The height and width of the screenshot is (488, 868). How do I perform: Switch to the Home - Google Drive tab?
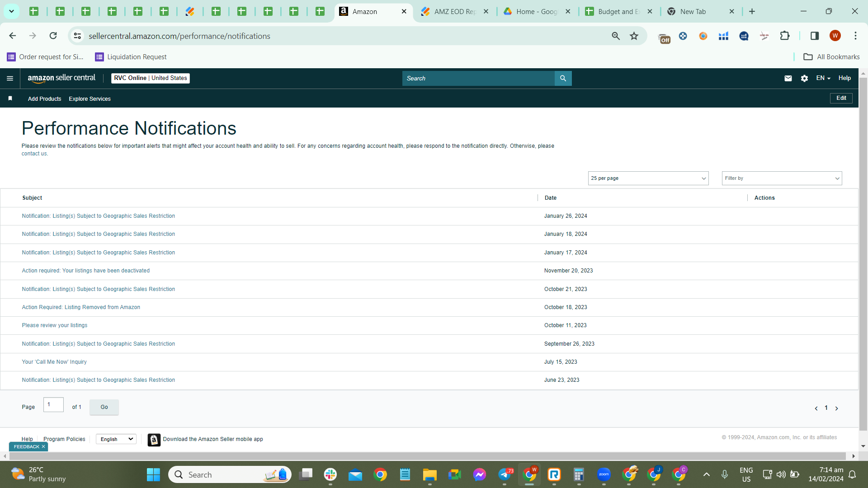point(537,12)
